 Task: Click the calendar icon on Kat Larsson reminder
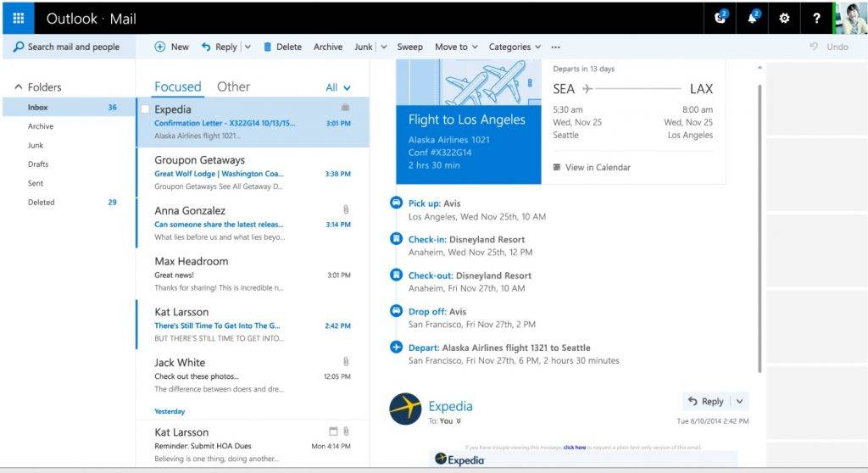333,431
